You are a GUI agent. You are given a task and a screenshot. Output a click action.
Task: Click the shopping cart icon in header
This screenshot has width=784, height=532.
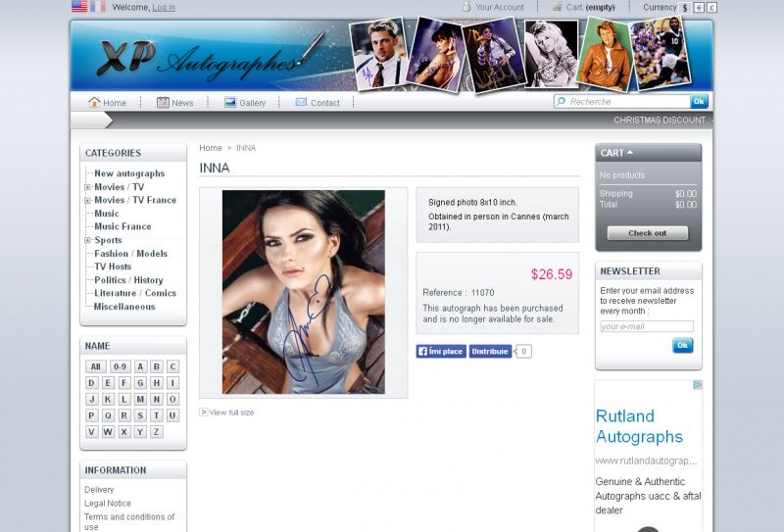557,7
